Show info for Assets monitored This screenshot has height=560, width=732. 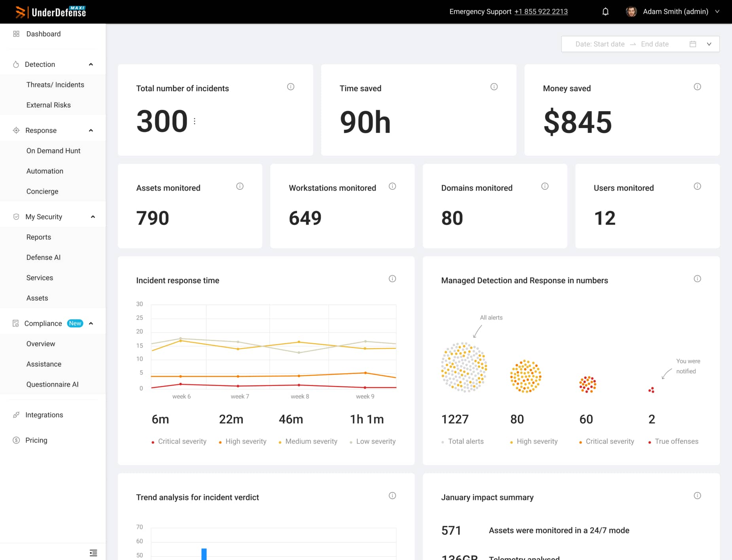pyautogui.click(x=240, y=186)
